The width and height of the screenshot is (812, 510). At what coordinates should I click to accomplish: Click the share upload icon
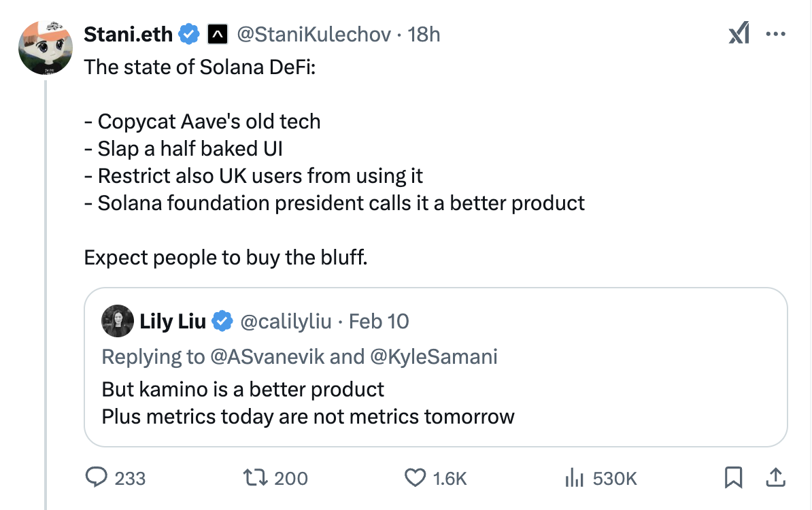click(x=774, y=478)
